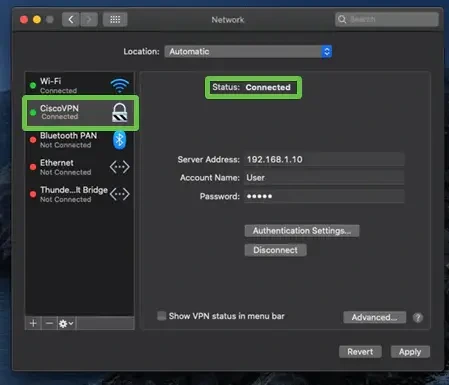Close the Network window
449x385 pixels.
[x=24, y=20]
